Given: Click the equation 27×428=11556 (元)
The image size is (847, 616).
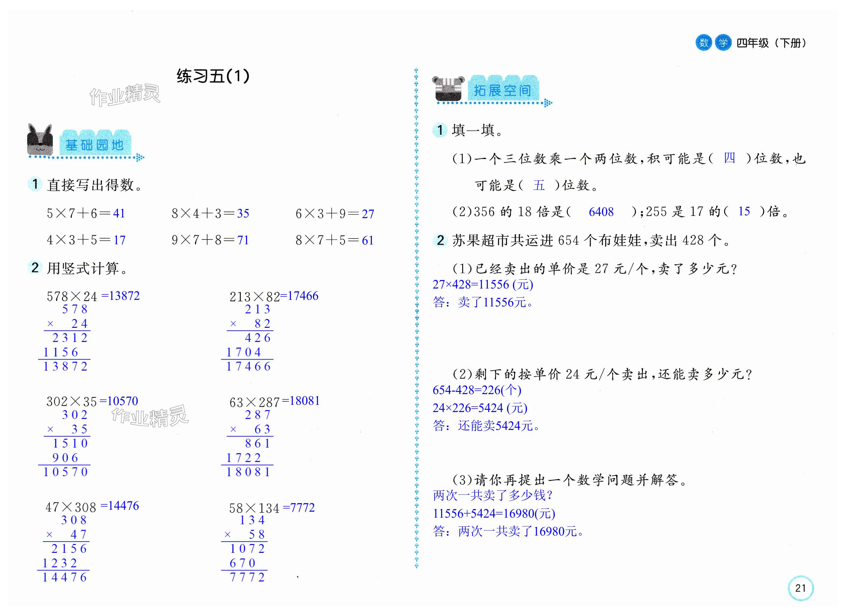Looking at the screenshot, I should 483,284.
